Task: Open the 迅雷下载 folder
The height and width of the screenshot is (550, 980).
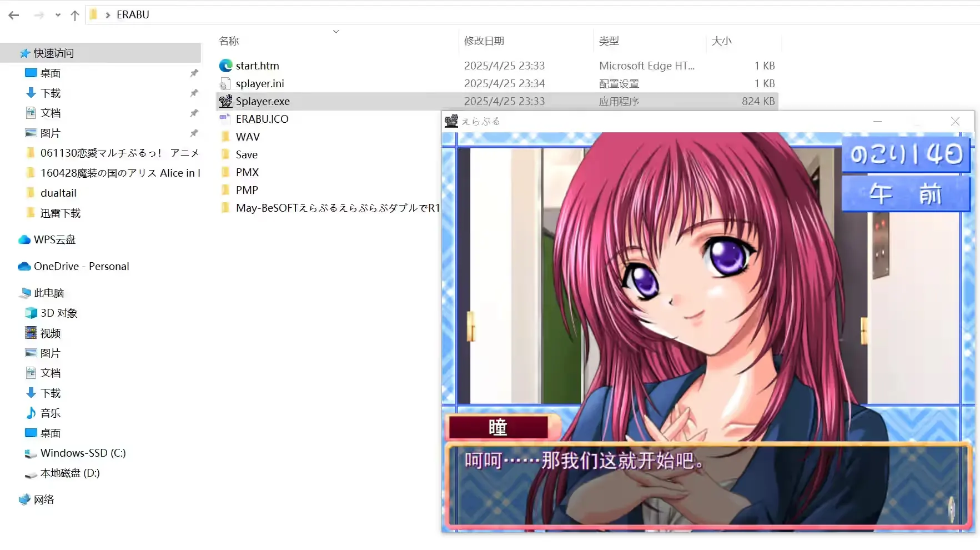Action: [61, 213]
